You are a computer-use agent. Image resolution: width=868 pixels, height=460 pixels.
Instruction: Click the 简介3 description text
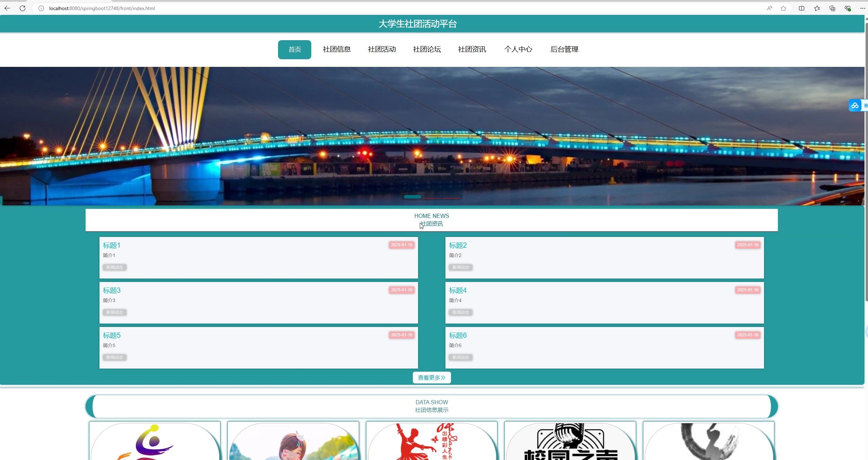[x=109, y=301]
